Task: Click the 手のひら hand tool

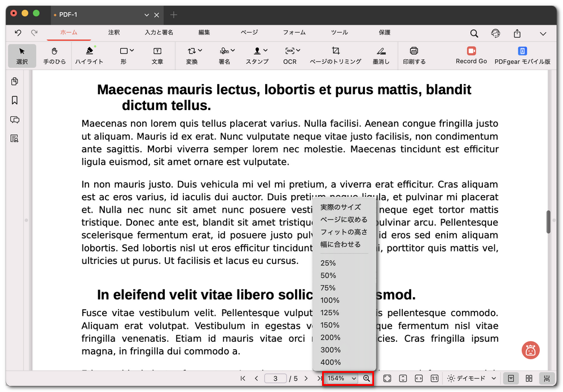Action: (x=55, y=55)
